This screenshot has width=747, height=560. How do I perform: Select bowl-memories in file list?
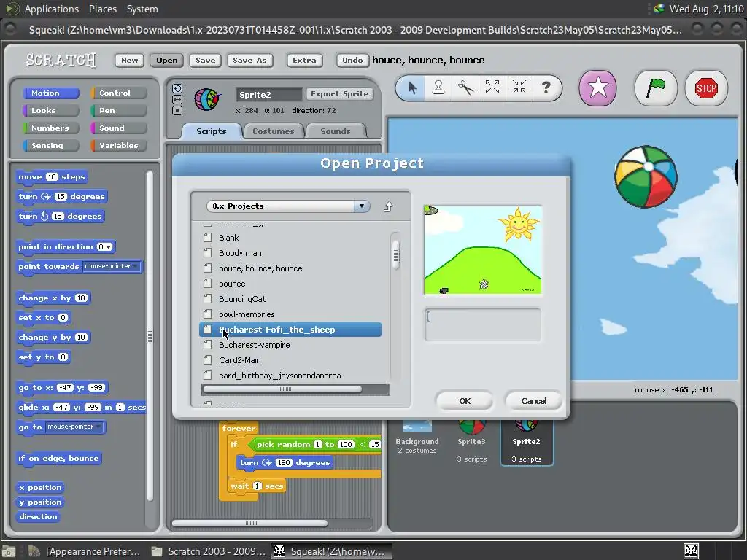[x=290, y=314]
